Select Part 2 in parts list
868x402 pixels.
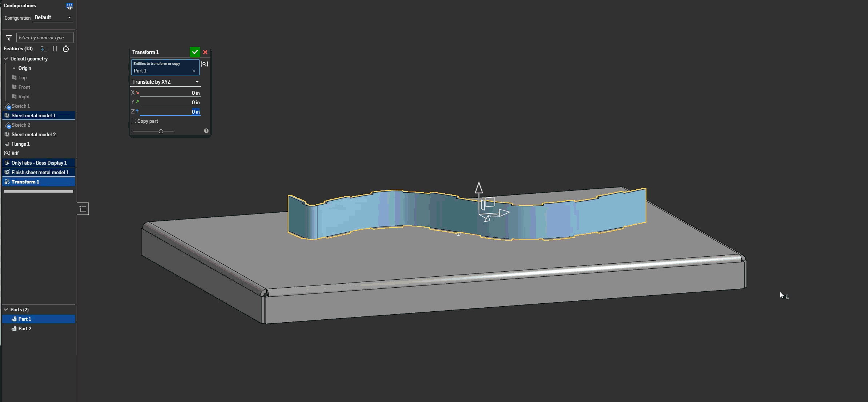25,328
